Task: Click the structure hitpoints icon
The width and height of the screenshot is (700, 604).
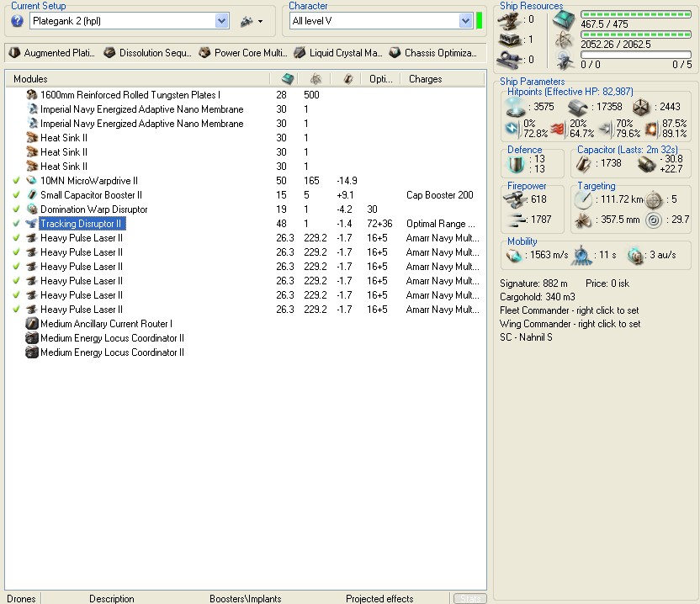Action: tap(643, 106)
